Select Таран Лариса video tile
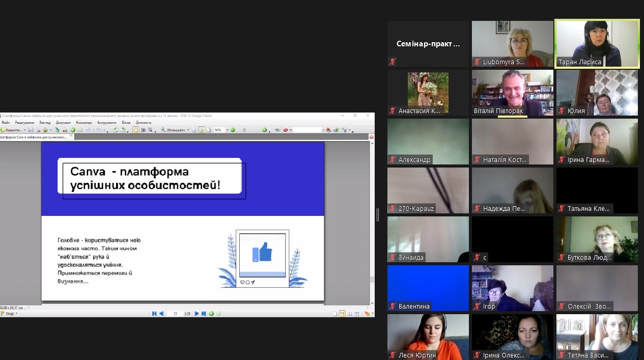This screenshot has height=360, width=644. 597,43
